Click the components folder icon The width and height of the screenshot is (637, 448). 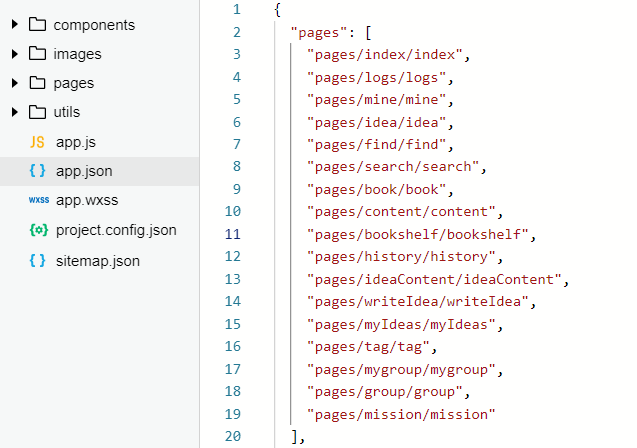[38, 25]
